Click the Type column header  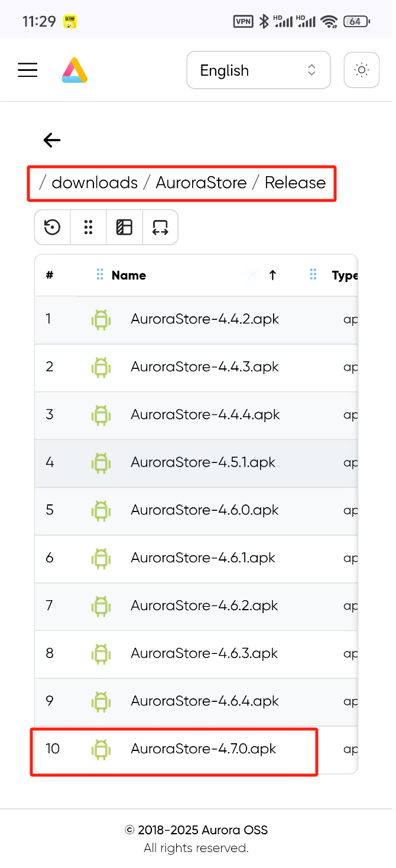point(344,276)
